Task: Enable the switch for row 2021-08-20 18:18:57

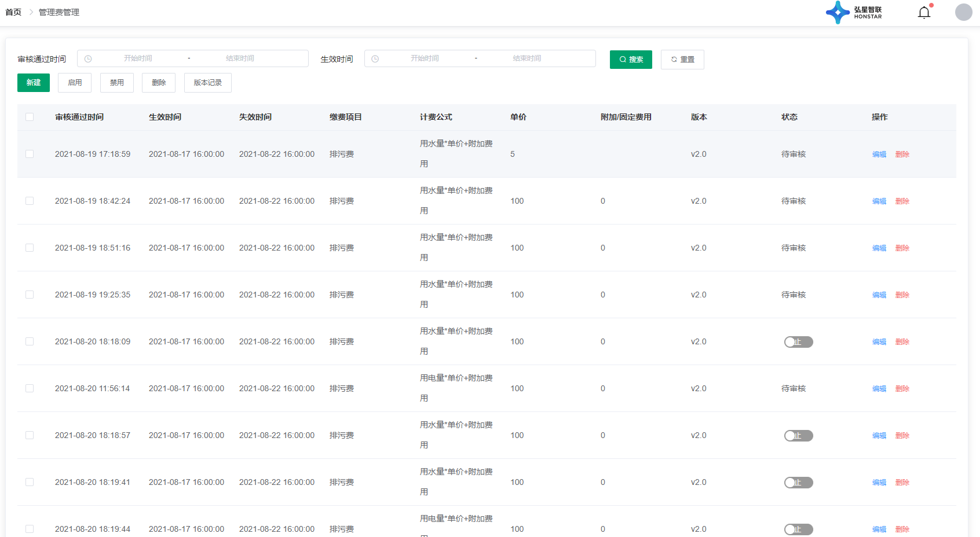Action: tap(798, 436)
